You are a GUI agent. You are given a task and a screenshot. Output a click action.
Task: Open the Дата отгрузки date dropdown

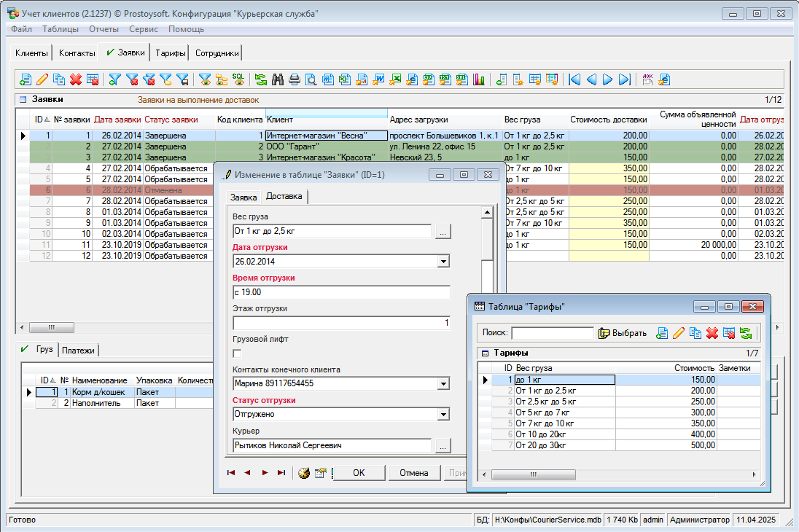pos(444,262)
